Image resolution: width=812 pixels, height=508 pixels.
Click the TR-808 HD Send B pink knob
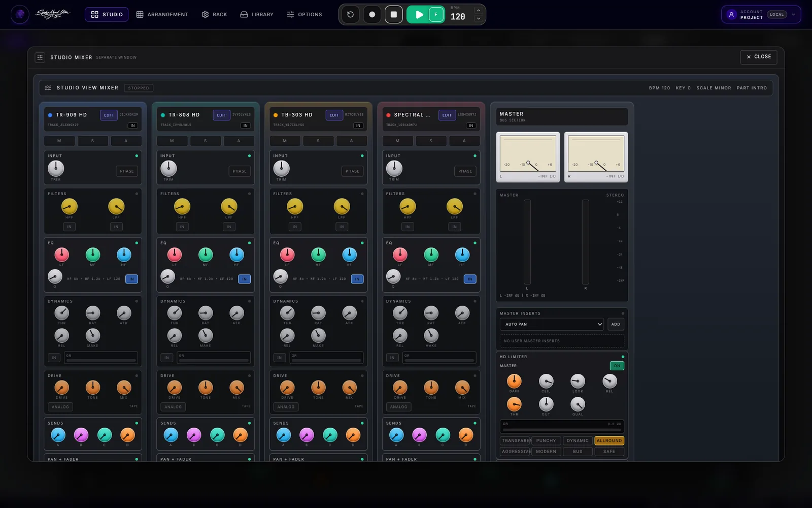point(194,435)
